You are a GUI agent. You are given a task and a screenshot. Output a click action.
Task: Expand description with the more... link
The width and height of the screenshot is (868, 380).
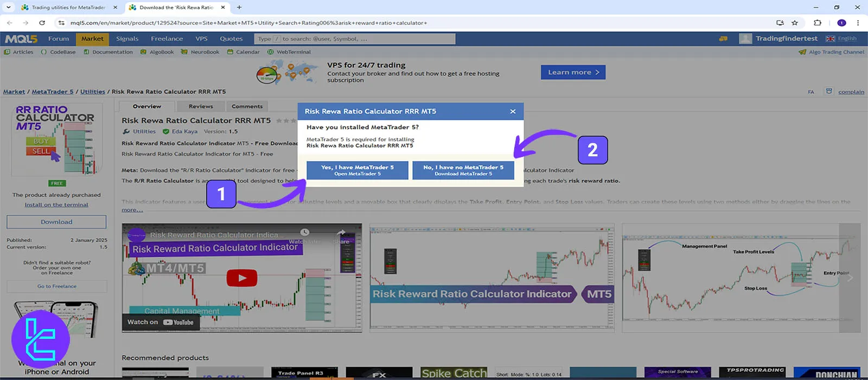(x=132, y=210)
